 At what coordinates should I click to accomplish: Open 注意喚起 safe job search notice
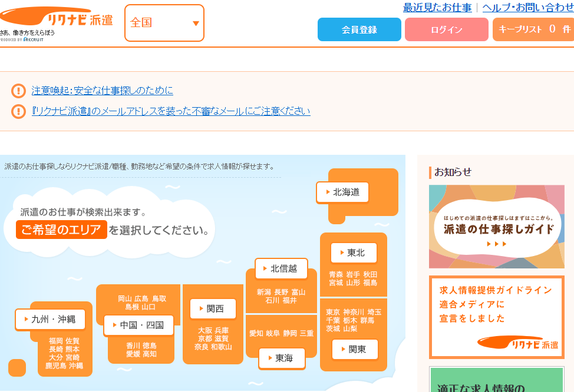[103, 91]
